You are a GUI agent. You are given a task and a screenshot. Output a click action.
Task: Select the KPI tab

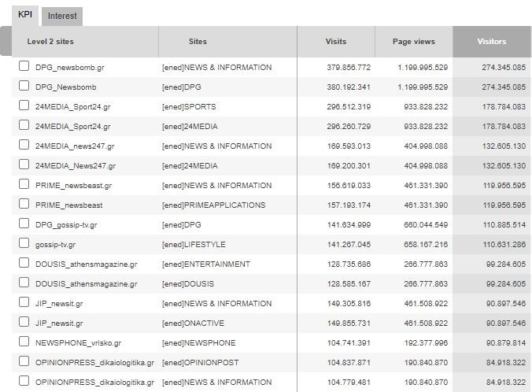[x=24, y=14]
